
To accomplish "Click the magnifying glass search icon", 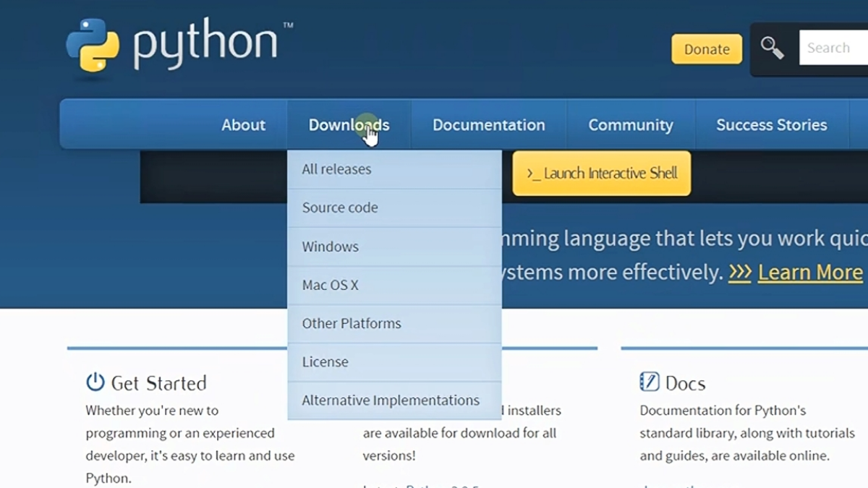I will pos(772,48).
